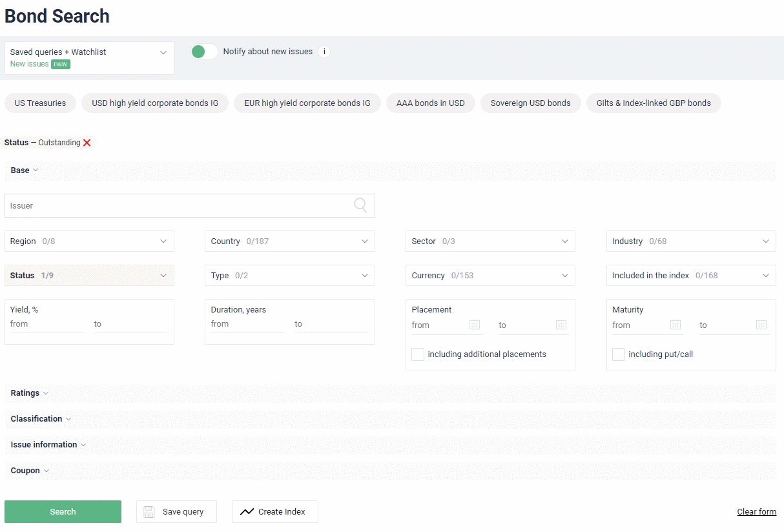Screen dimensions: 784x532
Task: Toggle Notify about new issues switch
Action: point(204,52)
